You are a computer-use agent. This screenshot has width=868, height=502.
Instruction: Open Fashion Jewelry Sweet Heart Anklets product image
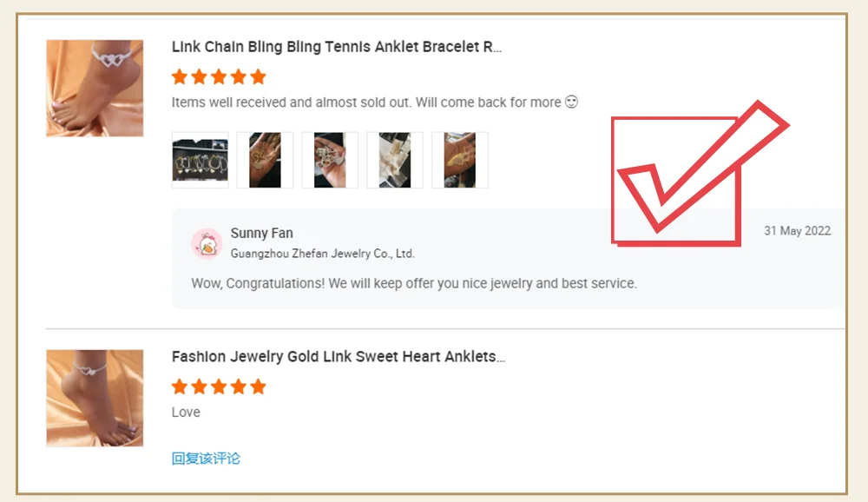pyautogui.click(x=95, y=398)
